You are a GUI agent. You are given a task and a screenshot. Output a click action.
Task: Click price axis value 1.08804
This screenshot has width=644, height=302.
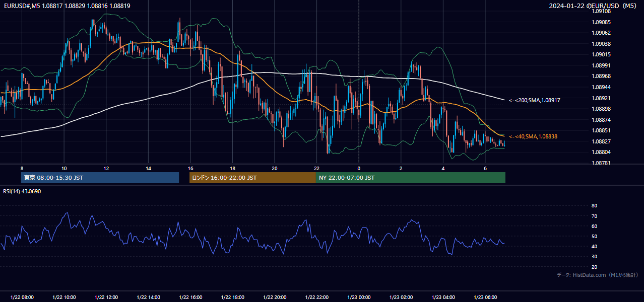click(601, 152)
